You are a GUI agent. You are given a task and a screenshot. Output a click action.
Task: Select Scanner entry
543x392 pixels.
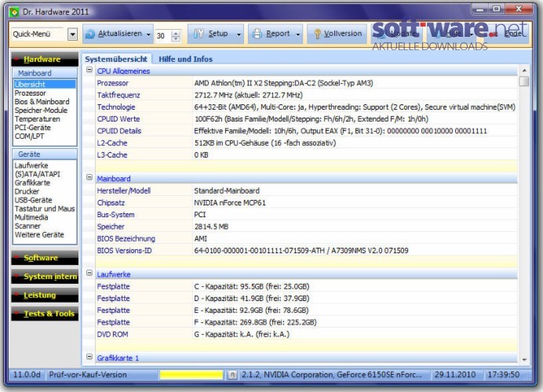click(27, 226)
